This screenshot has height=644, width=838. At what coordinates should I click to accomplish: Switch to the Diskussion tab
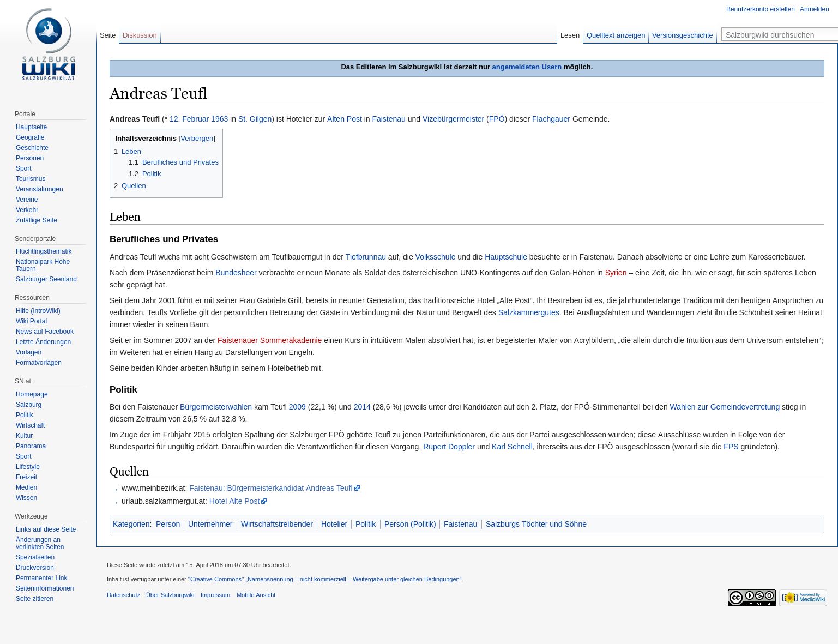[140, 35]
